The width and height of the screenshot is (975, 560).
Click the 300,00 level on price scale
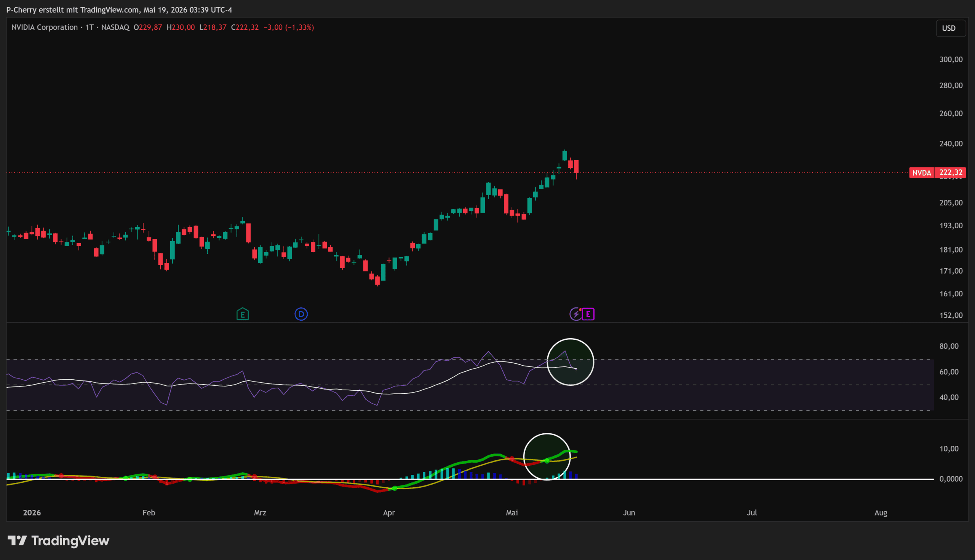pos(951,59)
